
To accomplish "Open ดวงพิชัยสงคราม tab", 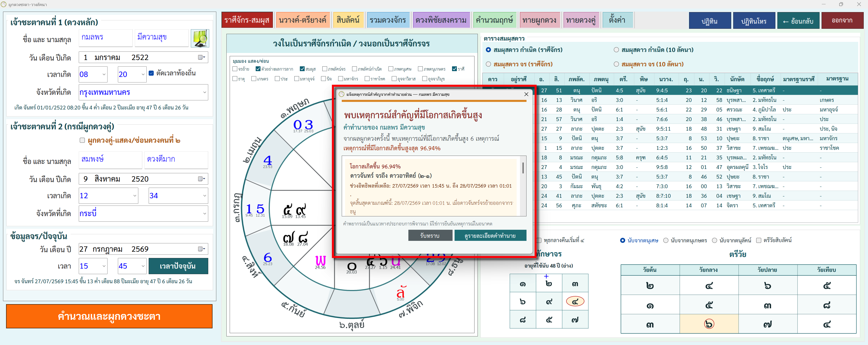I will (441, 20).
